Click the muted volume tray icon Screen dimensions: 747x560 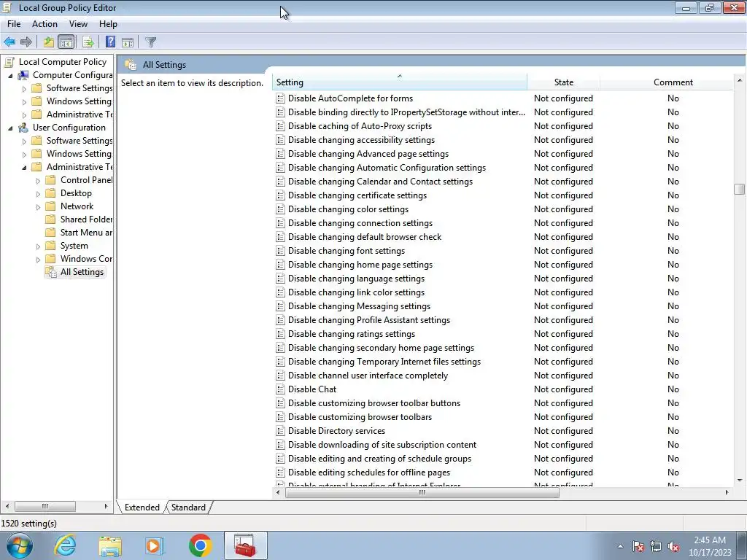(x=673, y=547)
